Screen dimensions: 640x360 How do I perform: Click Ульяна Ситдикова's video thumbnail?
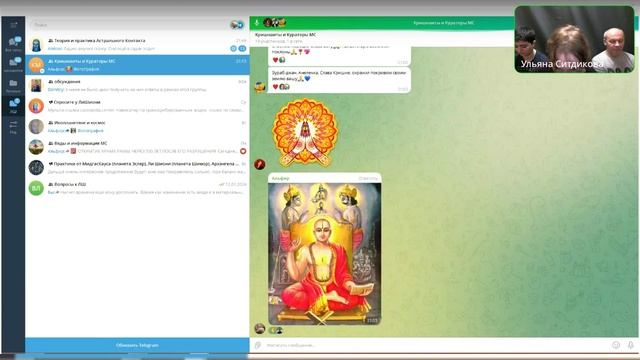574,39
